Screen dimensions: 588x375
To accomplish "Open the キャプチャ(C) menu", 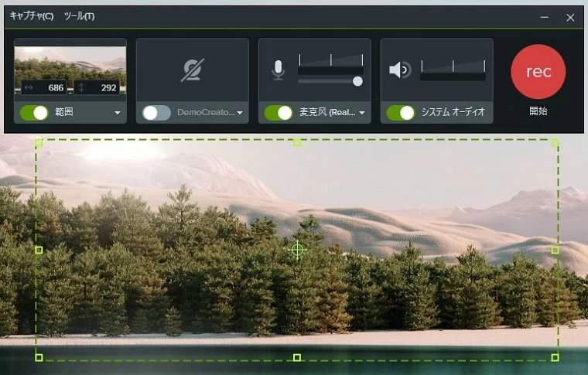I will 32,16.
